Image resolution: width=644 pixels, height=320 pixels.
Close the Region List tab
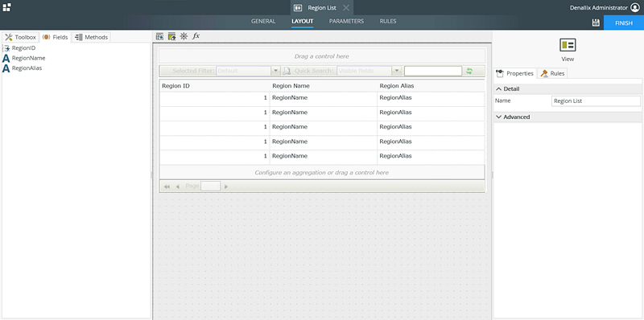346,8
